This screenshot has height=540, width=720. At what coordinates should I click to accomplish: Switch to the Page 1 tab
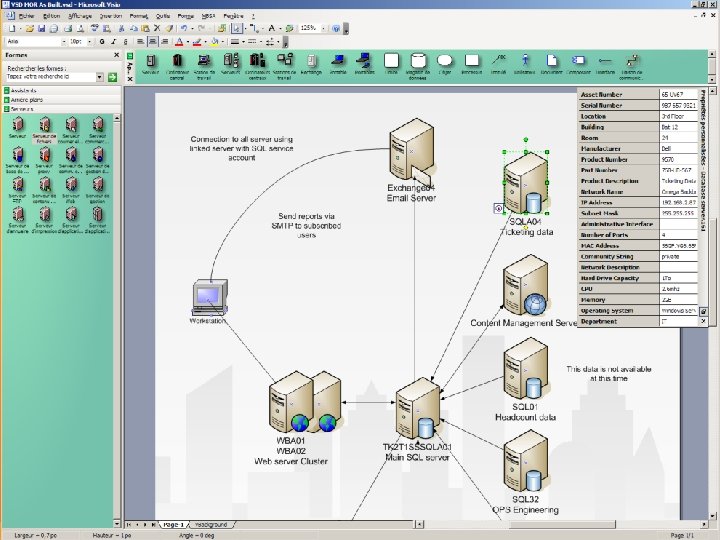pos(174,524)
